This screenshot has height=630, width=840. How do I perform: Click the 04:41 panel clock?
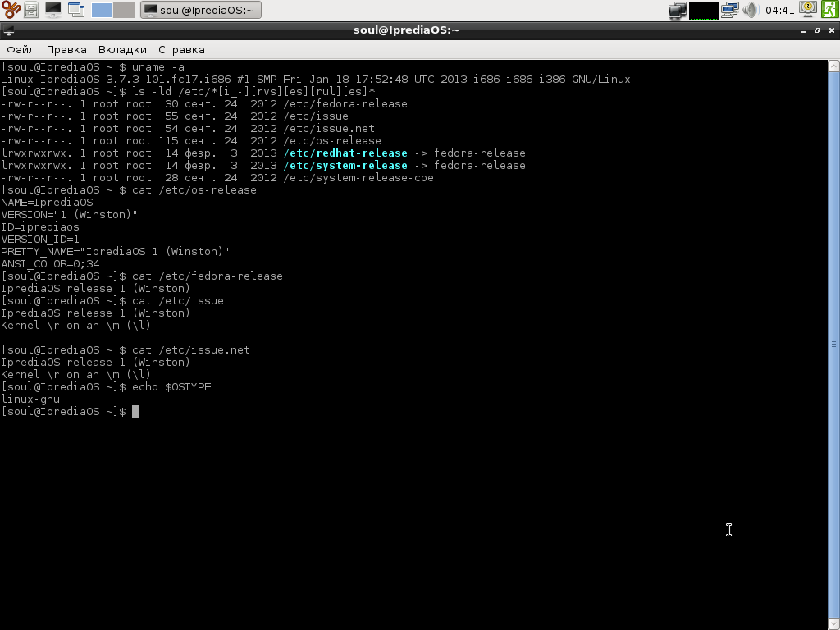click(x=779, y=10)
